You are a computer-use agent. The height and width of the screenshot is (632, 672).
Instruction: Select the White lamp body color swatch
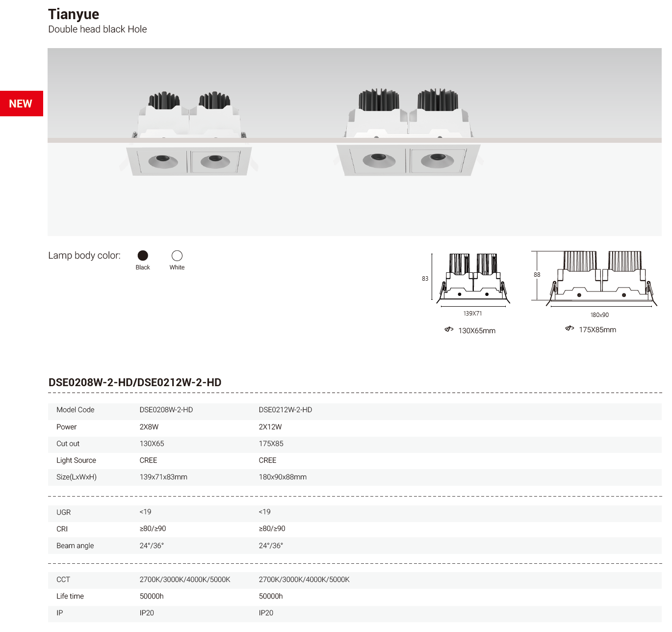click(x=177, y=256)
